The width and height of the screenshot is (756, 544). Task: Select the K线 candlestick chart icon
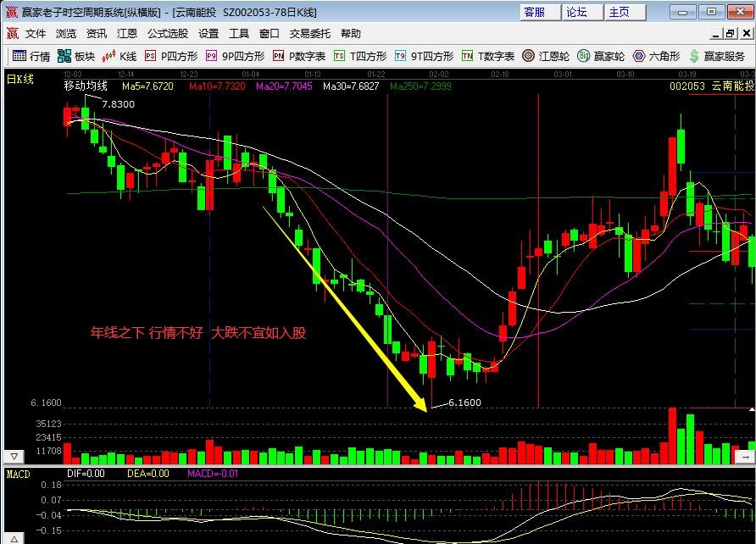click(120, 57)
